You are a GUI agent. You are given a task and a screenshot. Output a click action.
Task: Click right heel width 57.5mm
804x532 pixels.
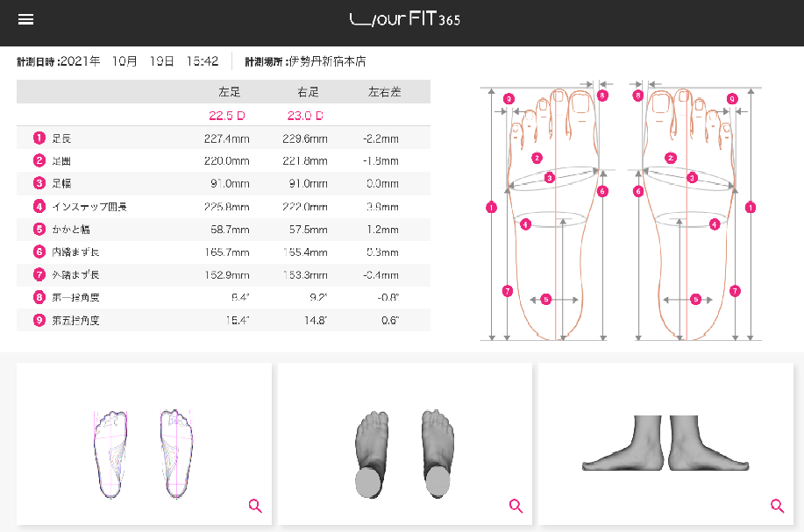(308, 230)
